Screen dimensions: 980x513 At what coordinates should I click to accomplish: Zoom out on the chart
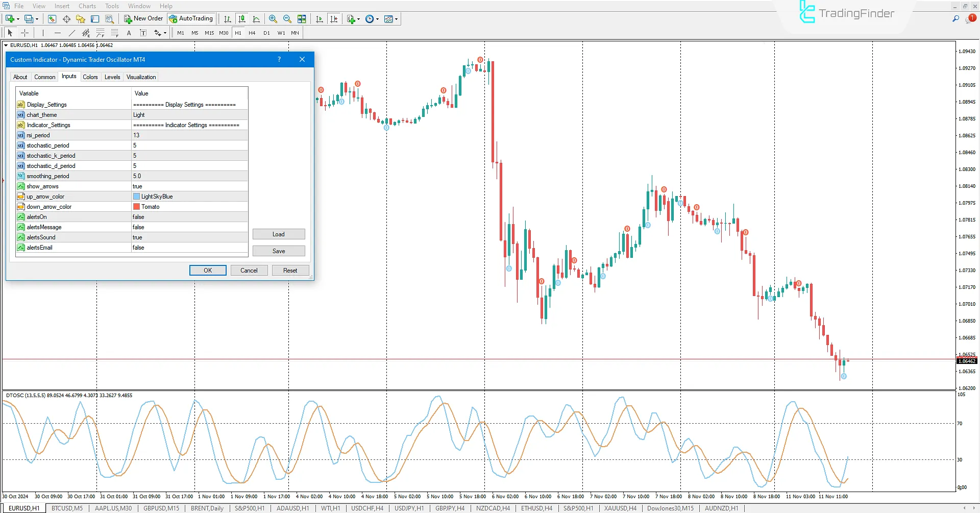click(287, 19)
